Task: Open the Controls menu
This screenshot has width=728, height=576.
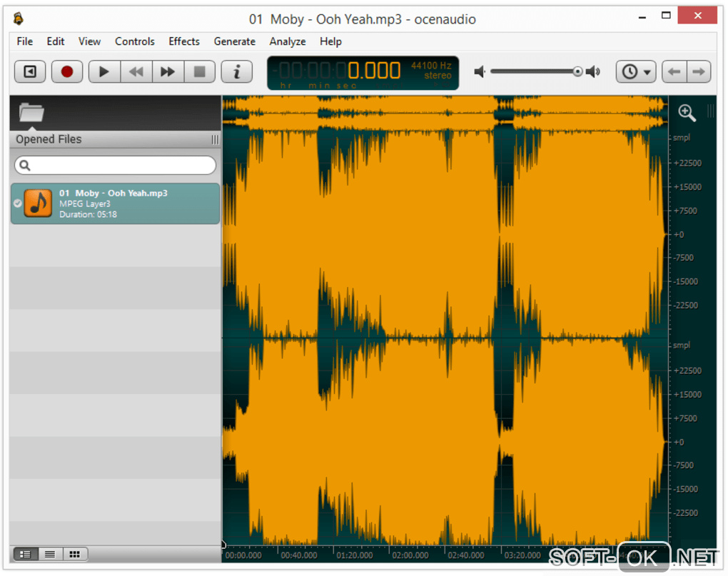Action: (x=135, y=41)
